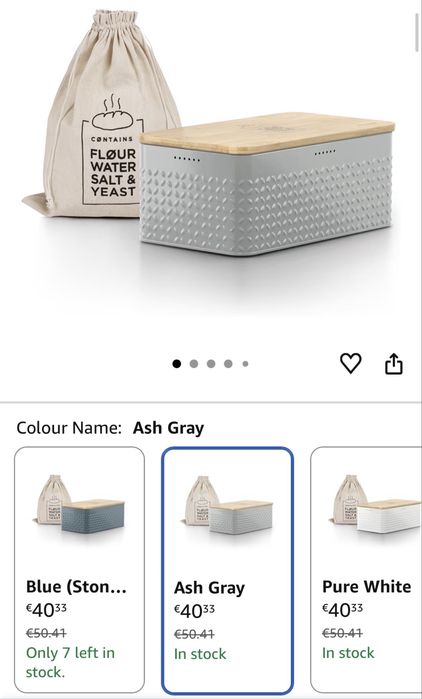
Task: Select the Ash Gray colour option
Action: [227, 571]
